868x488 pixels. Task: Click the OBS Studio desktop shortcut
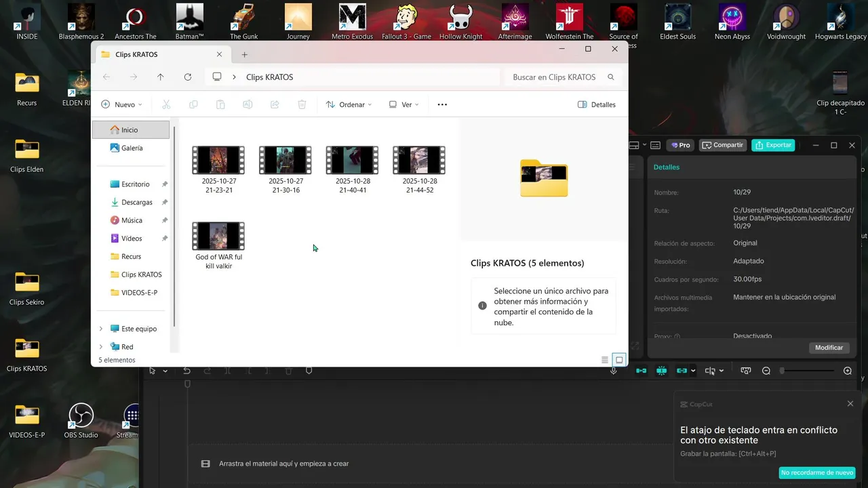point(81,420)
